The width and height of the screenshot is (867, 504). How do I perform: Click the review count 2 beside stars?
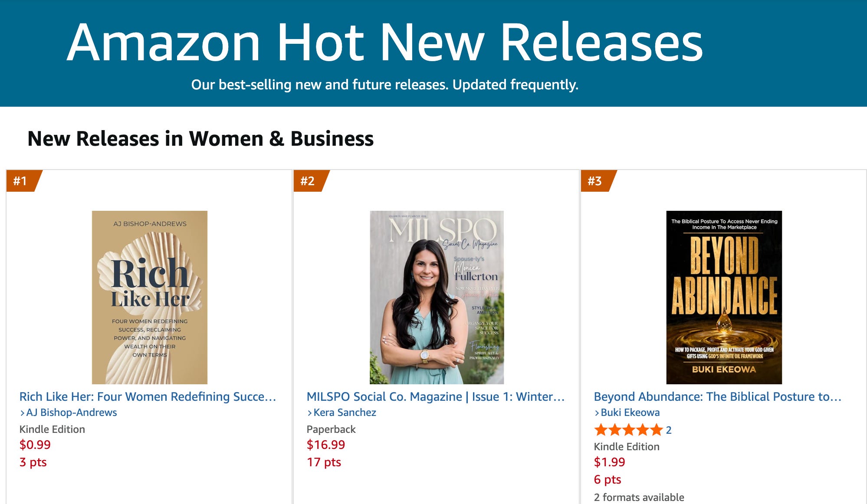pyautogui.click(x=669, y=430)
